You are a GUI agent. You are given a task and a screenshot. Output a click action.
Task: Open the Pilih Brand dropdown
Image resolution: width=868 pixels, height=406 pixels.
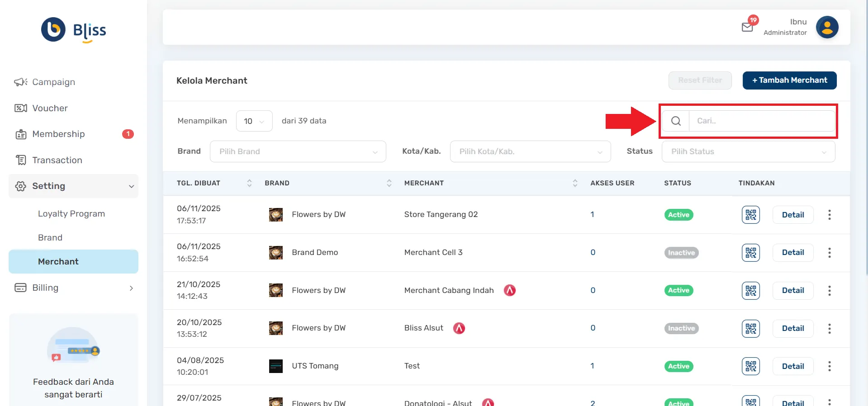click(x=298, y=151)
